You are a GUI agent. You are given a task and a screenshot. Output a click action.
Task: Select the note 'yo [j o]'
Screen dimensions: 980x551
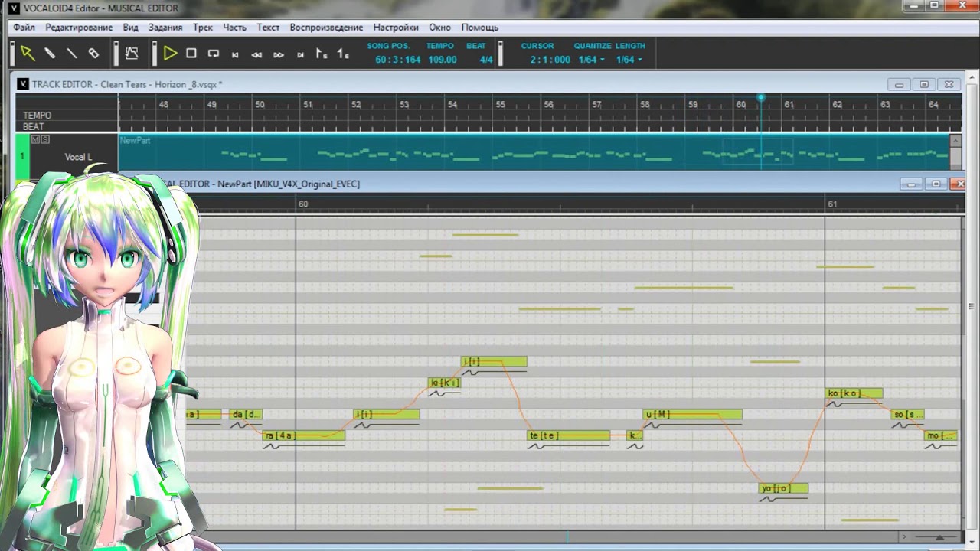coord(784,488)
